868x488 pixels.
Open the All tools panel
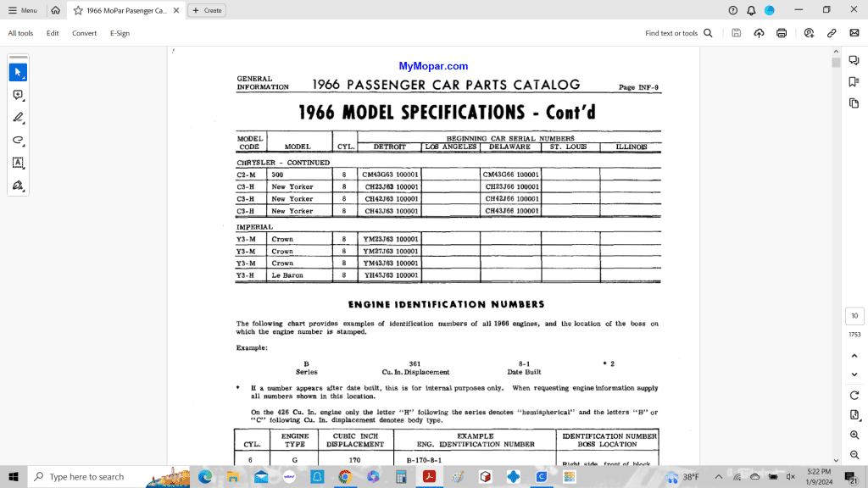tap(20, 33)
